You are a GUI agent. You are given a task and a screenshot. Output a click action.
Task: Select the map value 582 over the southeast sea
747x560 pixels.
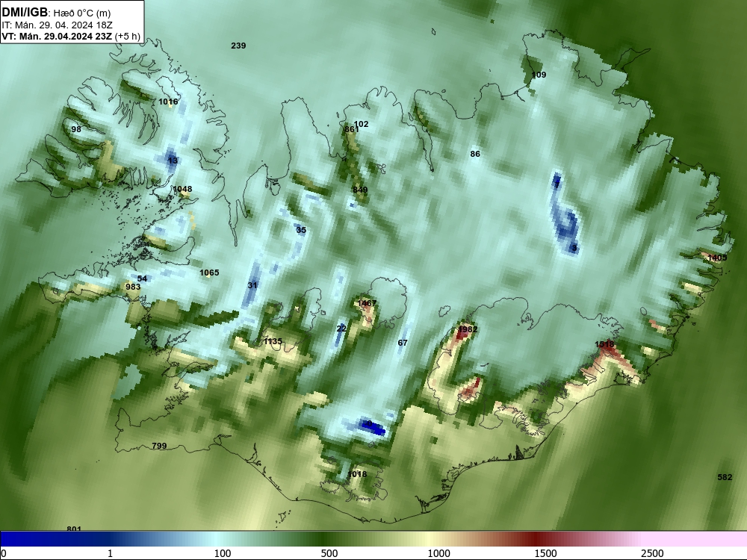(x=725, y=477)
